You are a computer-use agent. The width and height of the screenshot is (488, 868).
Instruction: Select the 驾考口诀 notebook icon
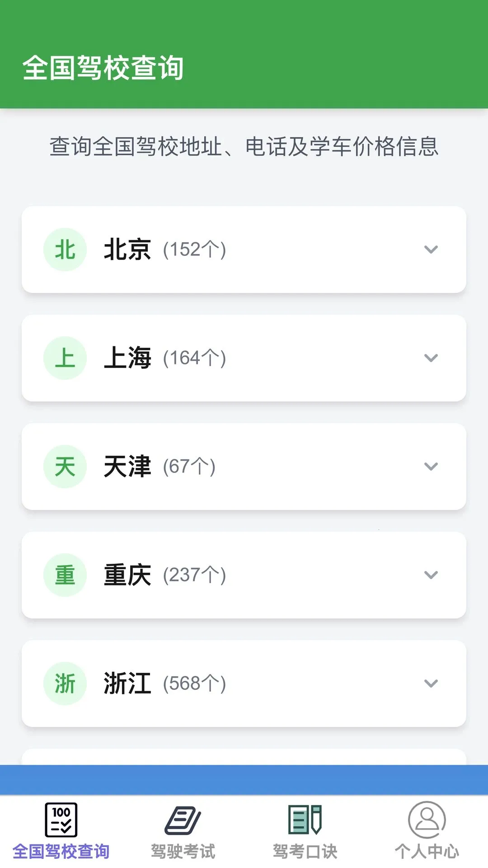tap(305, 819)
